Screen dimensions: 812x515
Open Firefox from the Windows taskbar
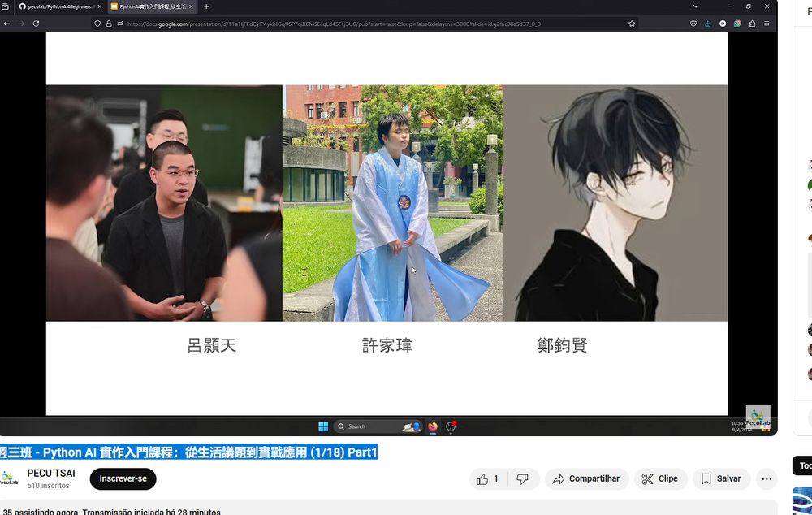(433, 426)
